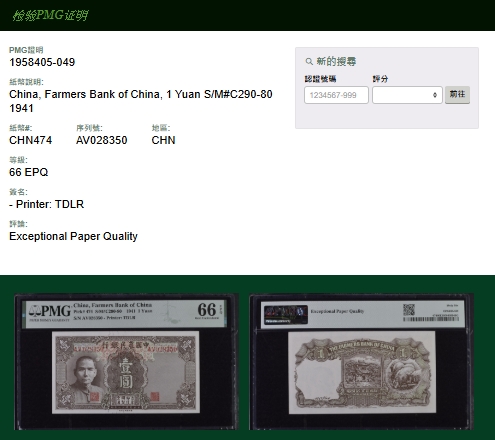This screenshot has height=440, width=495.
Task: Click the PMG logo on front holder
Action: (x=50, y=311)
